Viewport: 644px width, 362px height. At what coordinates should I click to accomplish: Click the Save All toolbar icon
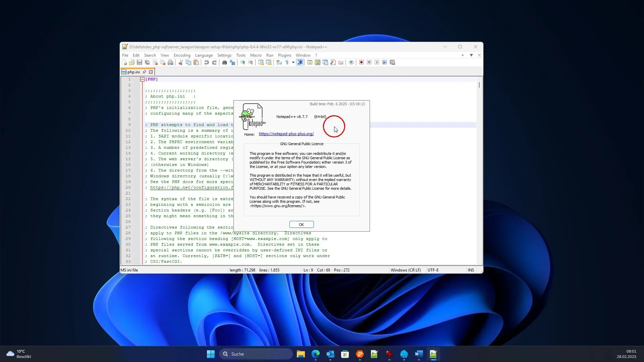click(147, 62)
